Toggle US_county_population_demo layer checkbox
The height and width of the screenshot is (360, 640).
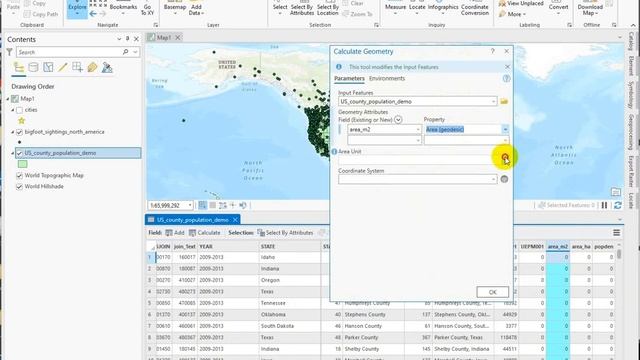[x=19, y=153]
